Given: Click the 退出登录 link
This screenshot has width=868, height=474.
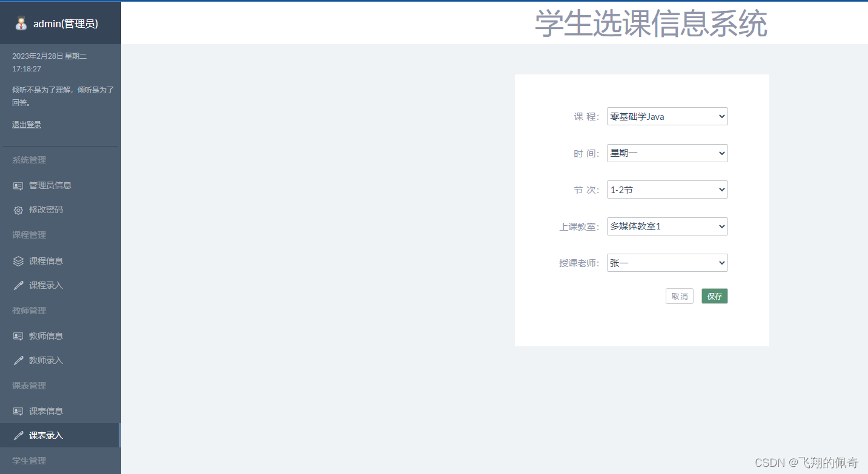Looking at the screenshot, I should (27, 125).
